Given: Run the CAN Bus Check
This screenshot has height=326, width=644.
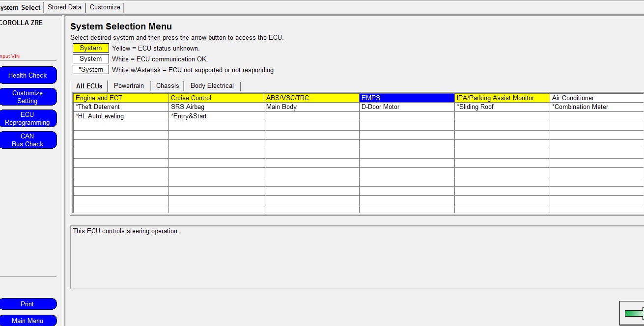Looking at the screenshot, I should 28,140.
